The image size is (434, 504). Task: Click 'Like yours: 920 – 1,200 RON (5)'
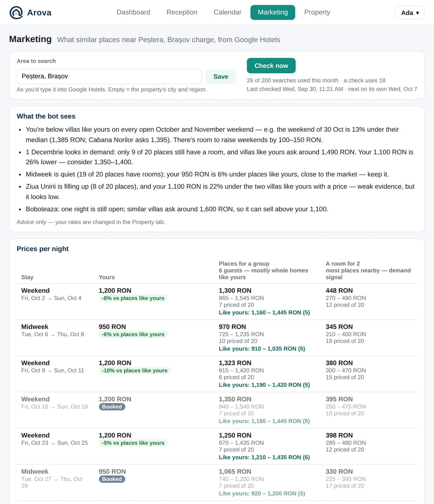[262, 493]
